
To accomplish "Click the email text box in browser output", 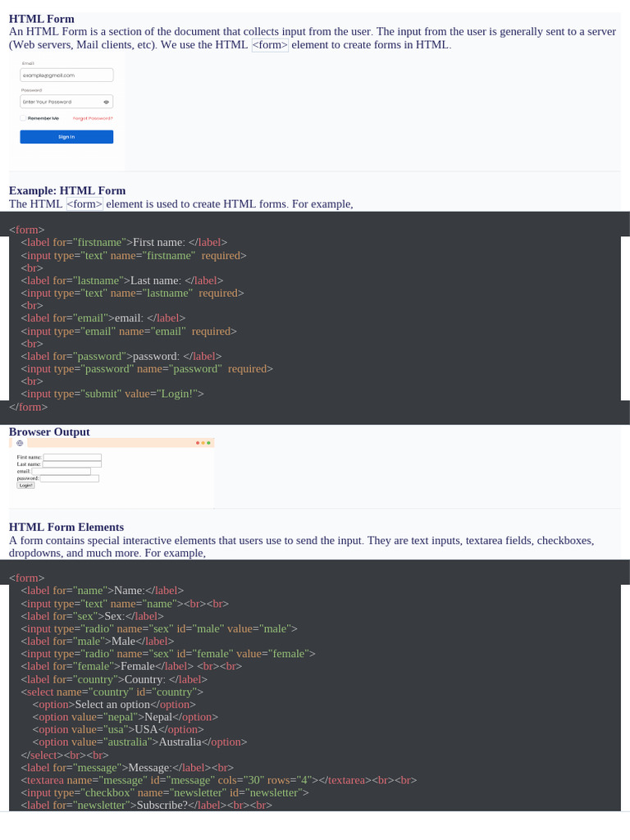I will 62,471.
